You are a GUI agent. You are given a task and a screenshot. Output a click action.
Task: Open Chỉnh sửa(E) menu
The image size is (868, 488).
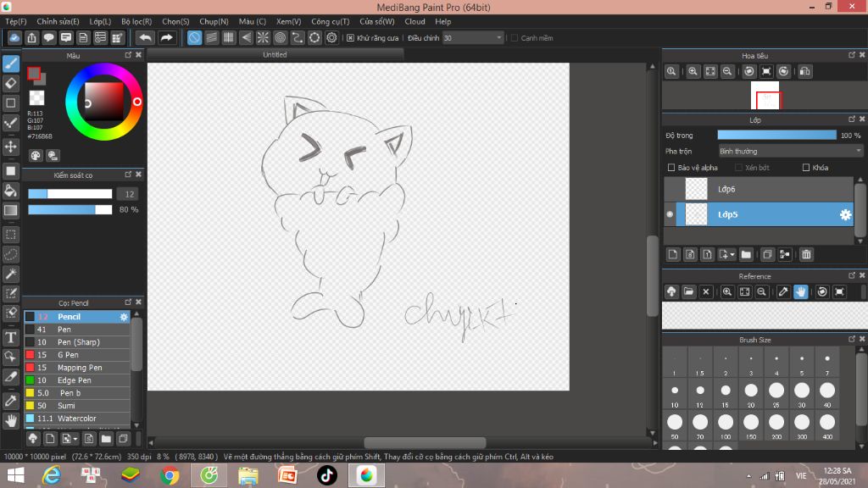pyautogui.click(x=58, y=21)
